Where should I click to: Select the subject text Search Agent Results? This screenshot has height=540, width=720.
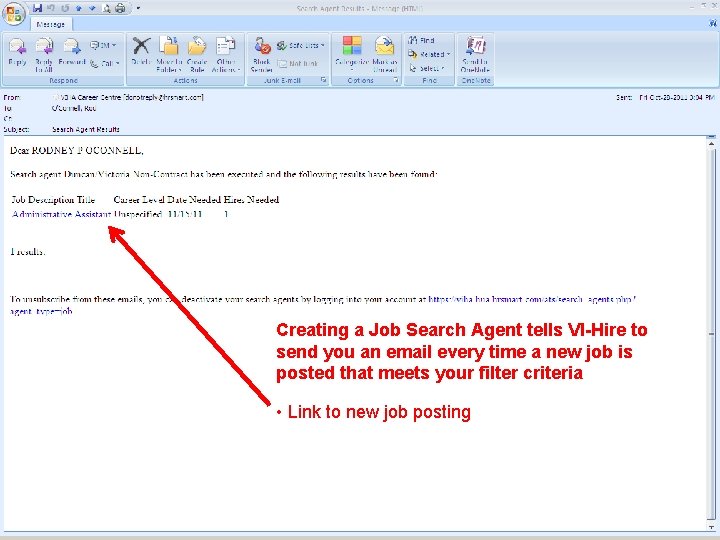[86, 129]
